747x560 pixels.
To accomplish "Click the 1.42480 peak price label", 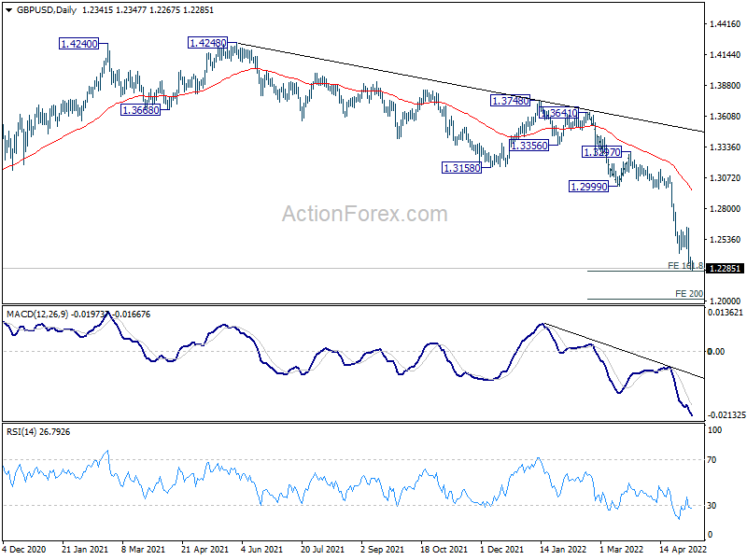I will click(207, 43).
